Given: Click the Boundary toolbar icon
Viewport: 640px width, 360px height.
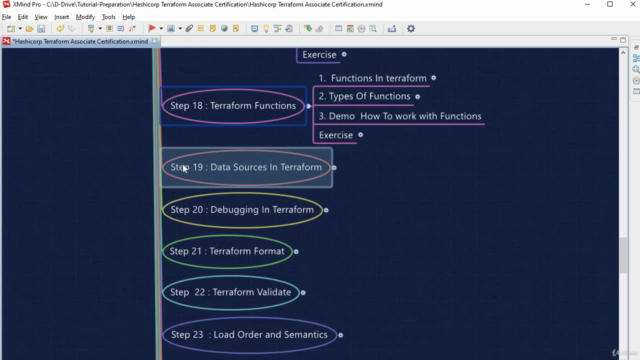Looking at the screenshot, I should click(x=109, y=29).
